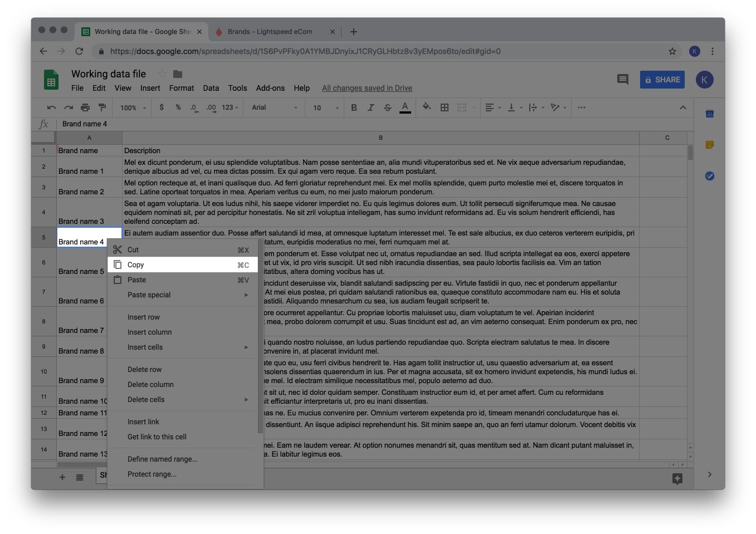The image size is (756, 534).
Task: Star the Working data file document
Action: point(162,74)
